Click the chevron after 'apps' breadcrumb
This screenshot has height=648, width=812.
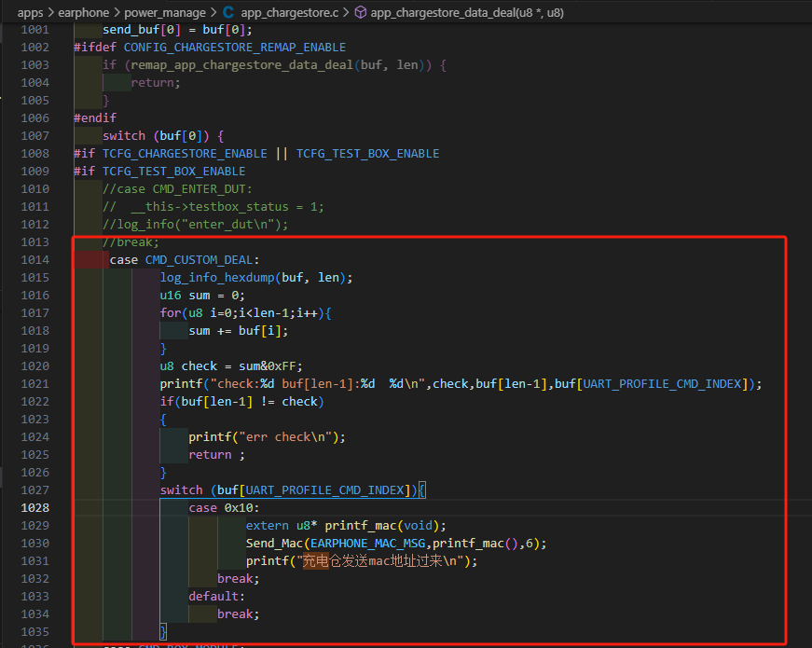tap(51, 12)
